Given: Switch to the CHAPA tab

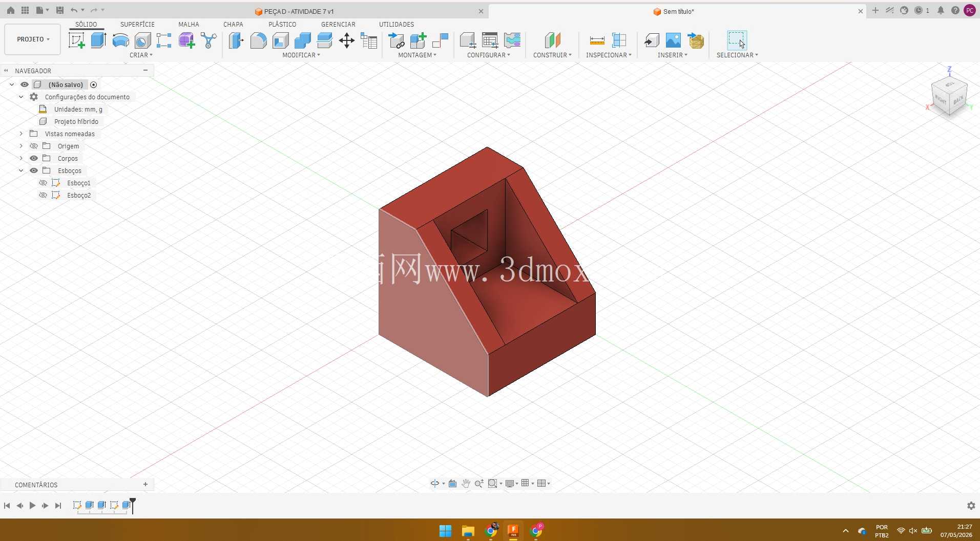Looking at the screenshot, I should pos(233,24).
